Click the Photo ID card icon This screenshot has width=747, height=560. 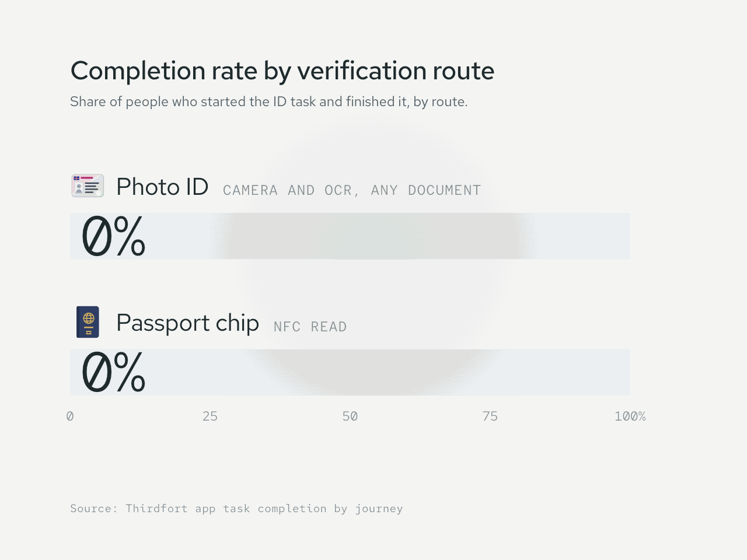88,186
